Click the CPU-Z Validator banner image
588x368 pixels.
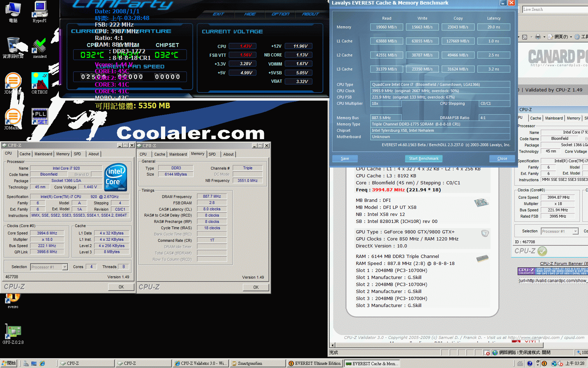[553, 271]
